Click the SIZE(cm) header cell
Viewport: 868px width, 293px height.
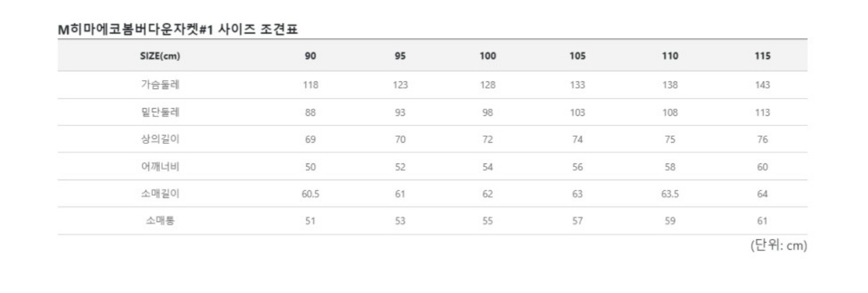(159, 56)
